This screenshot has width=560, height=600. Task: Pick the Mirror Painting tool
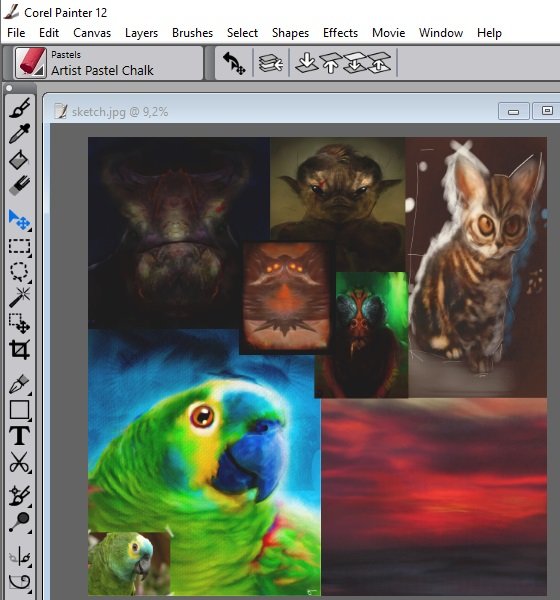click(20, 557)
